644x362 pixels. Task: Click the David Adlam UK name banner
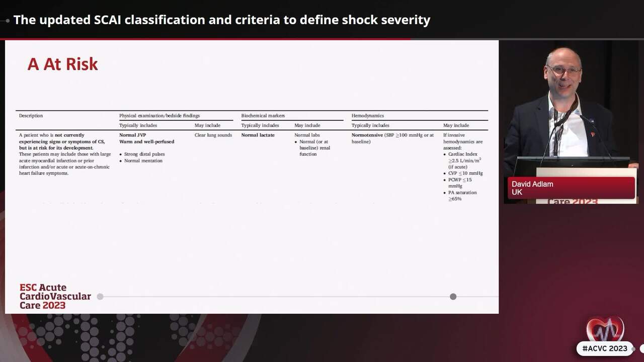[571, 188]
